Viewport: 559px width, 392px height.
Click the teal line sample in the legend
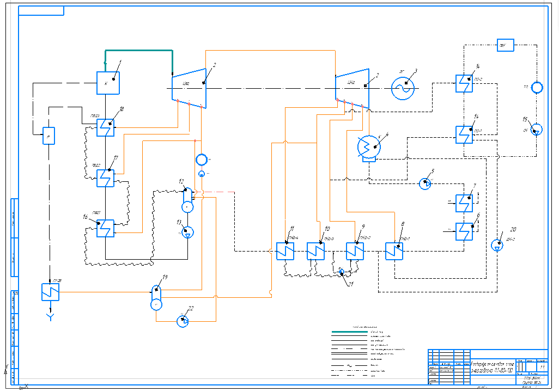pyautogui.click(x=349, y=332)
